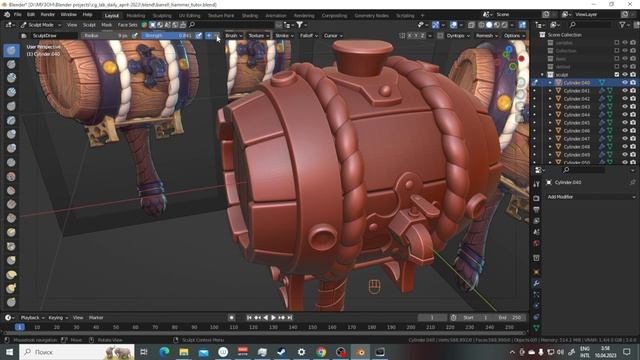Click the brush Strength slider
This screenshot has height=360, width=640.
pyautogui.click(x=167, y=36)
